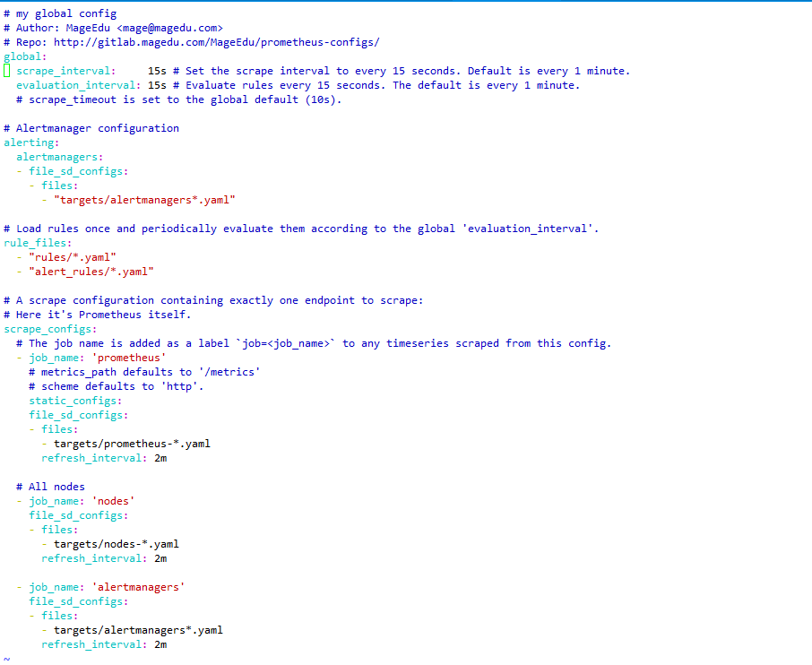Click the "Here it's Prometheus itself" comment

point(98,315)
